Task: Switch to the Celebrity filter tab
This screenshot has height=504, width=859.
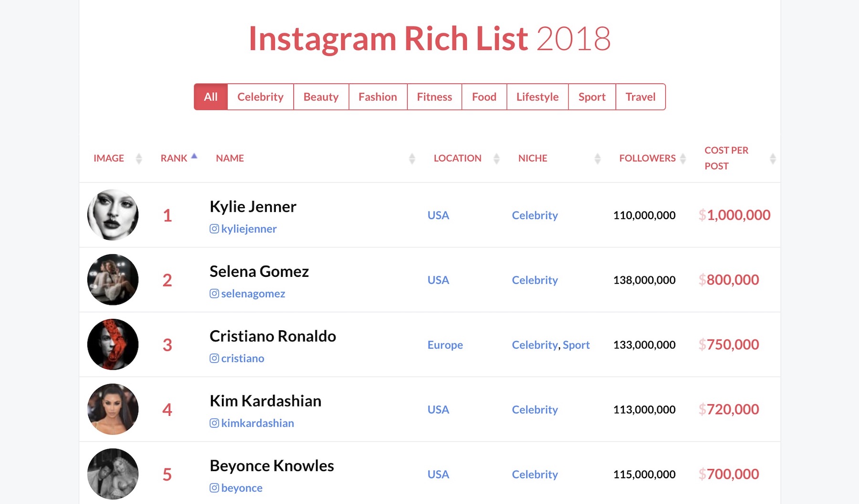Action: click(261, 97)
